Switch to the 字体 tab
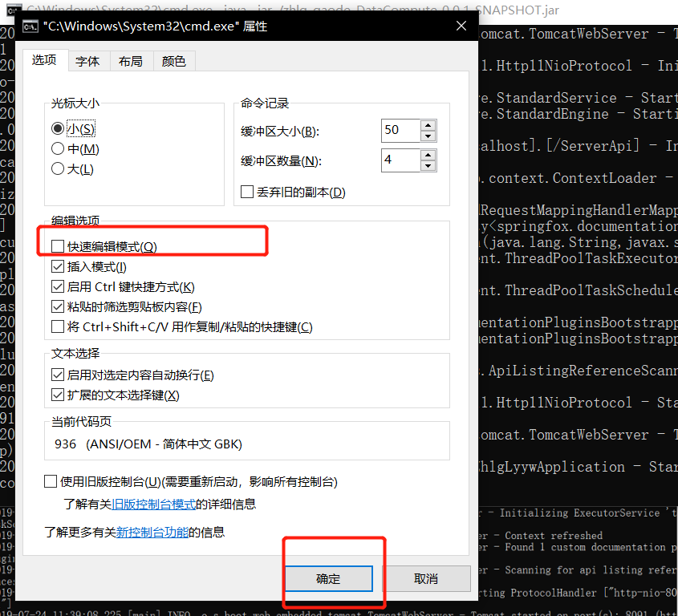The height and width of the screenshot is (616, 678). (87, 62)
